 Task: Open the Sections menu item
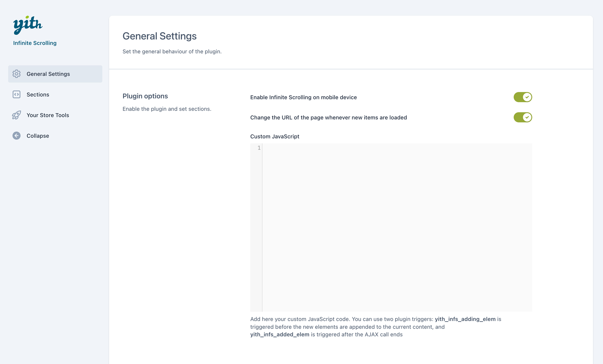(x=38, y=94)
